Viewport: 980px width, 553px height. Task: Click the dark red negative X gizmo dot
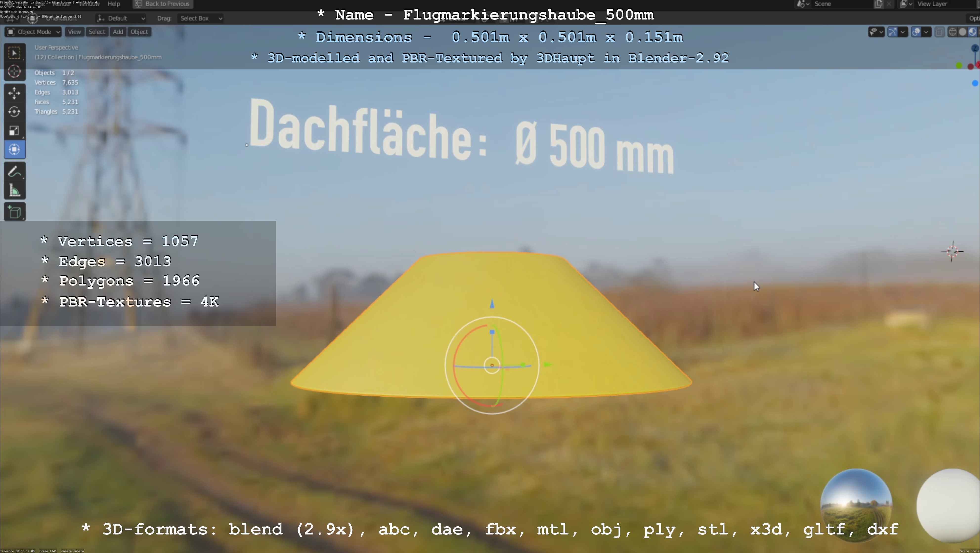pyautogui.click(x=970, y=66)
